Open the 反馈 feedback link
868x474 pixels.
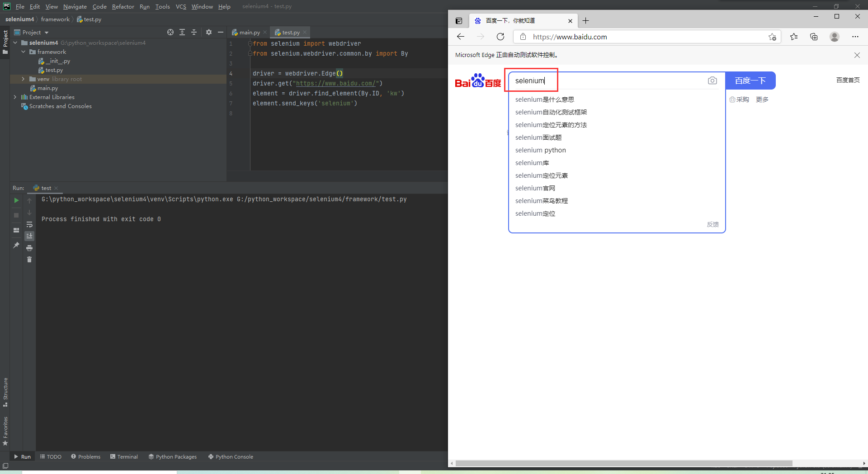(712, 224)
